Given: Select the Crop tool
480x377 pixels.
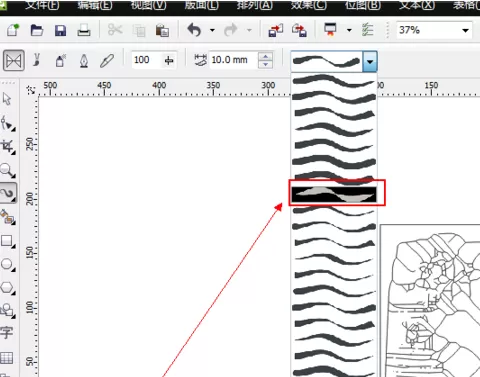Looking at the screenshot, I should coord(8,147).
